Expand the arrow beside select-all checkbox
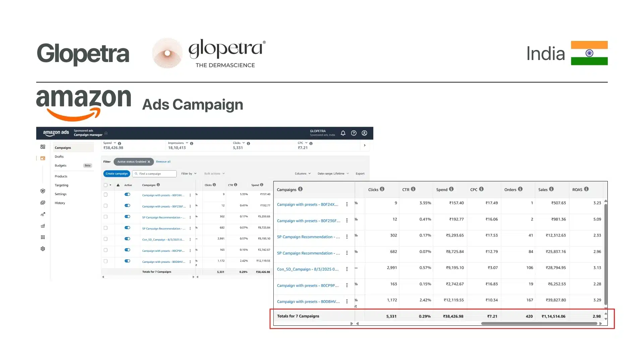The image size is (644, 362). (x=110, y=185)
